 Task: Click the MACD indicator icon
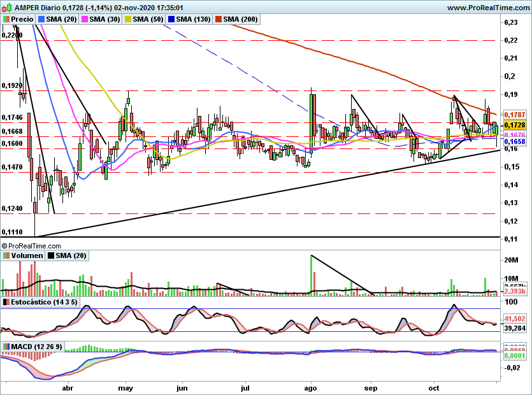tap(6, 347)
